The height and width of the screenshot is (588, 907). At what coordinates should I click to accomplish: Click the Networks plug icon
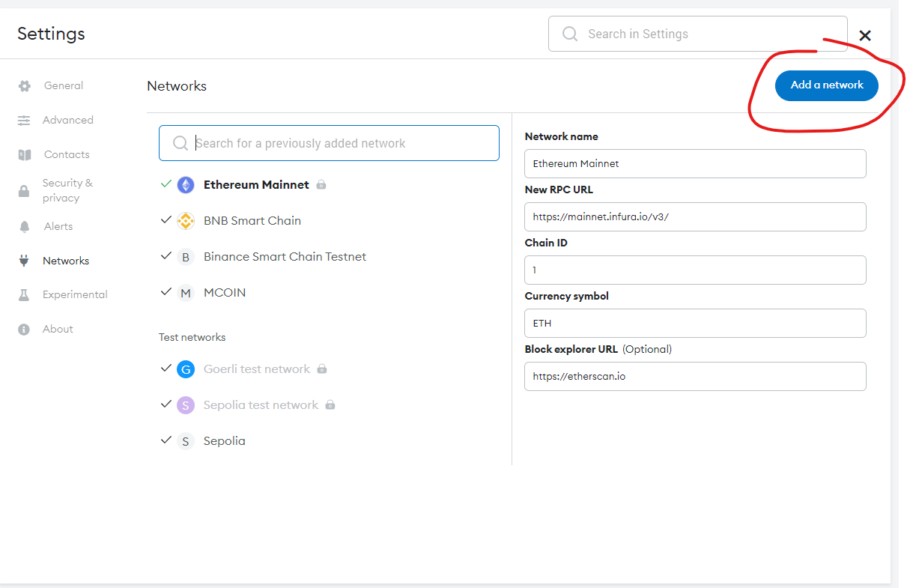(x=24, y=261)
